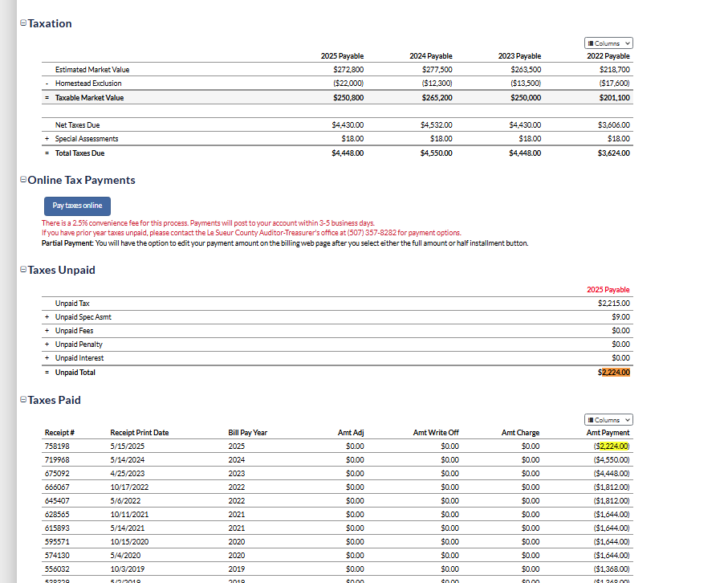Select receipt number 758198 in Taxes Paid
This screenshot has height=583, width=728.
click(x=57, y=446)
